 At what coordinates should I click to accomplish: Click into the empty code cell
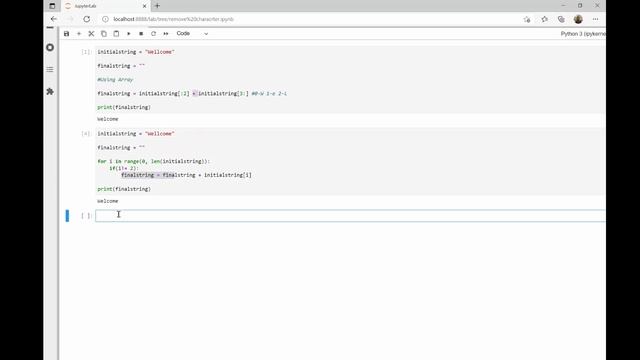350,216
